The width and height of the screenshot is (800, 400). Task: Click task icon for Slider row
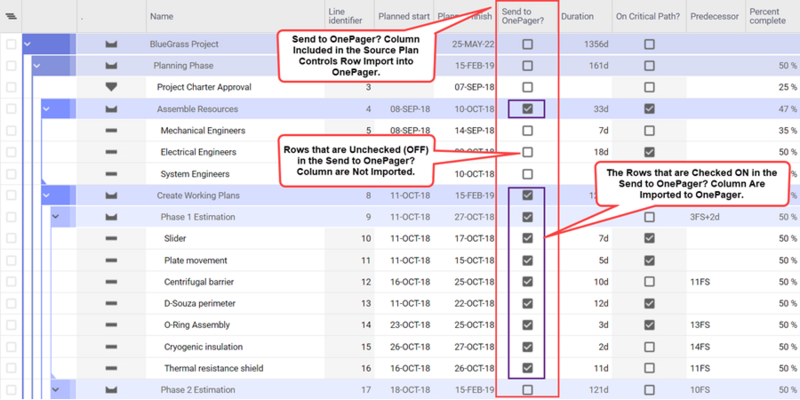111,238
